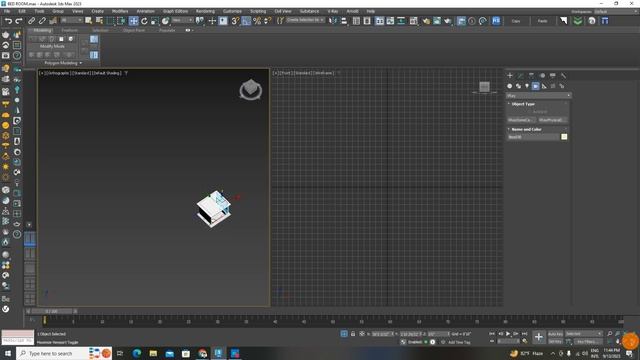Go to the animation end frame
640x360 pixels.
pyautogui.click(x=524, y=334)
